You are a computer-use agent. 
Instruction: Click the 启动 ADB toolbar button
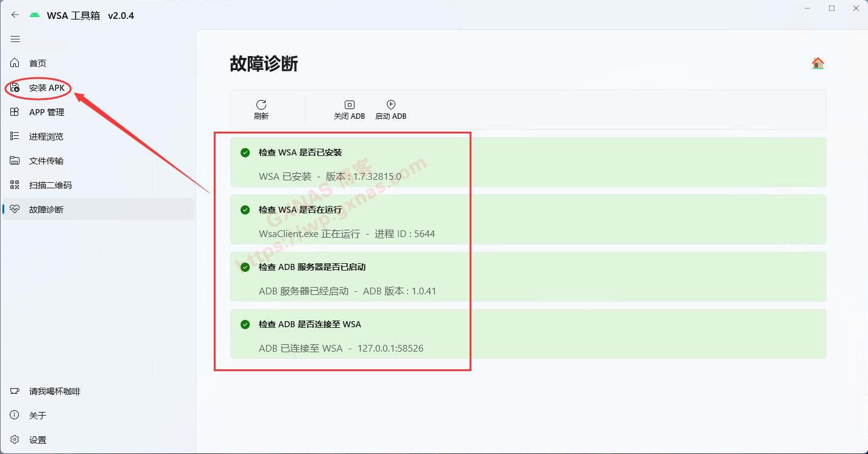pos(390,109)
